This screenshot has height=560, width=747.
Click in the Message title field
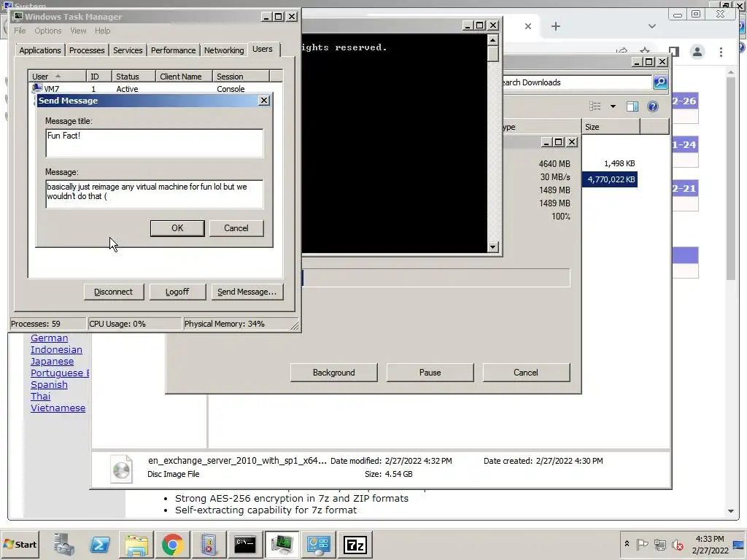point(155,143)
